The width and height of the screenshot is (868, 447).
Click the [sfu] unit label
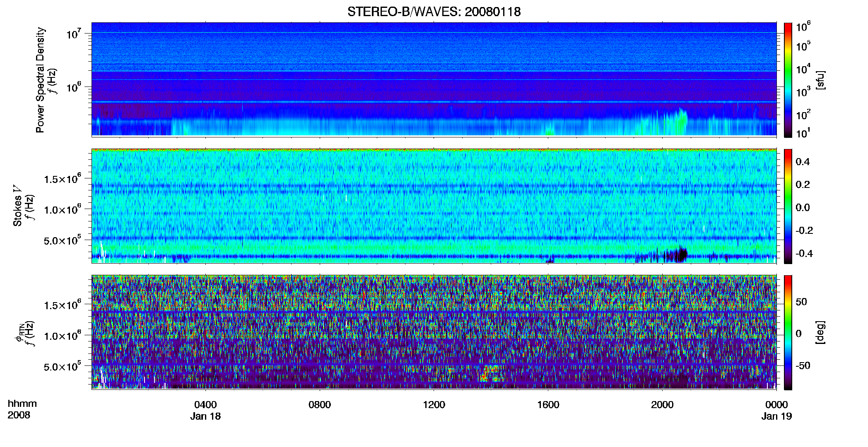(x=820, y=80)
